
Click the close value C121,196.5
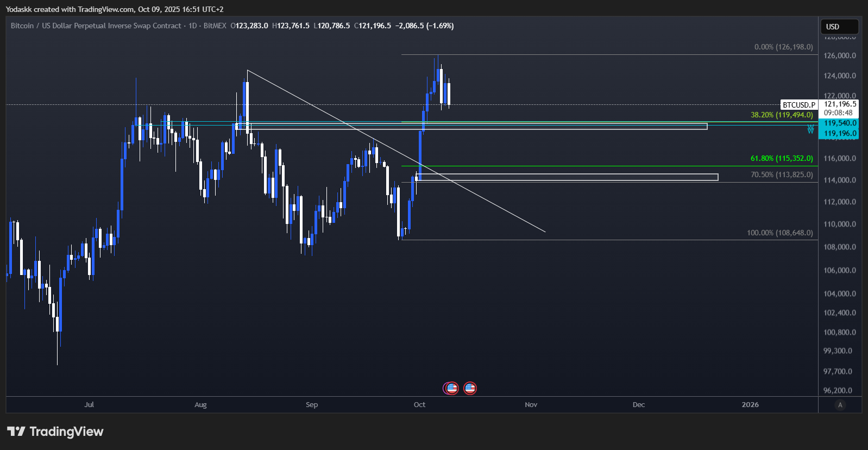(x=373, y=26)
